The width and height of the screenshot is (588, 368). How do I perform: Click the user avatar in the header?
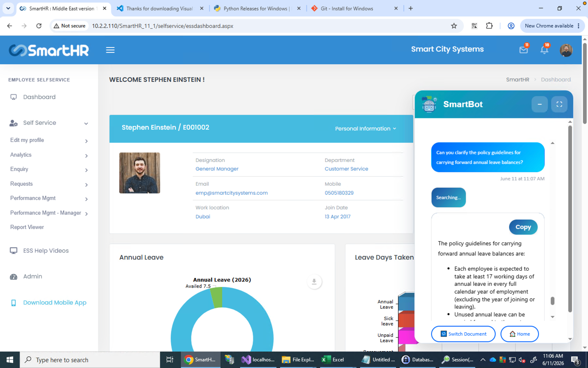(566, 50)
